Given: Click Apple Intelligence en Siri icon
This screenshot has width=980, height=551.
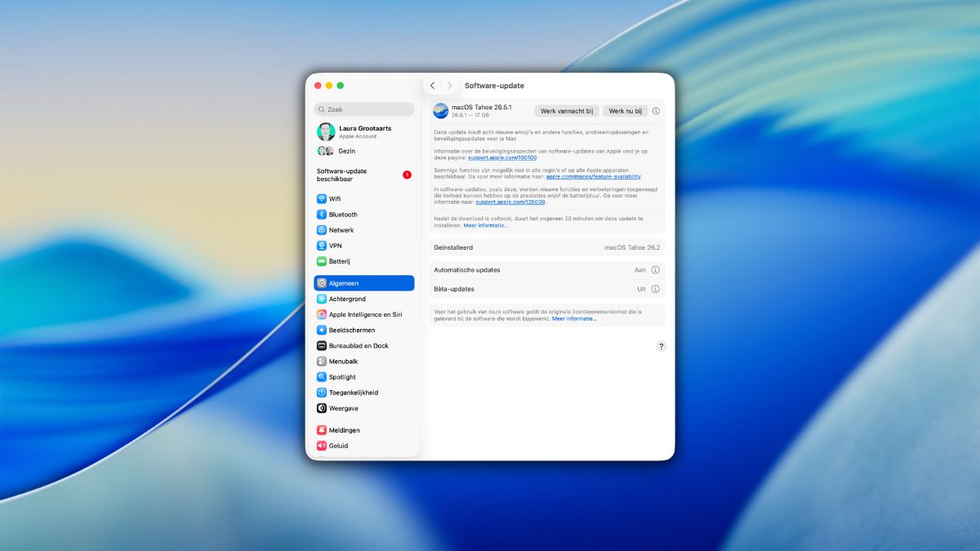Looking at the screenshot, I should (x=322, y=314).
